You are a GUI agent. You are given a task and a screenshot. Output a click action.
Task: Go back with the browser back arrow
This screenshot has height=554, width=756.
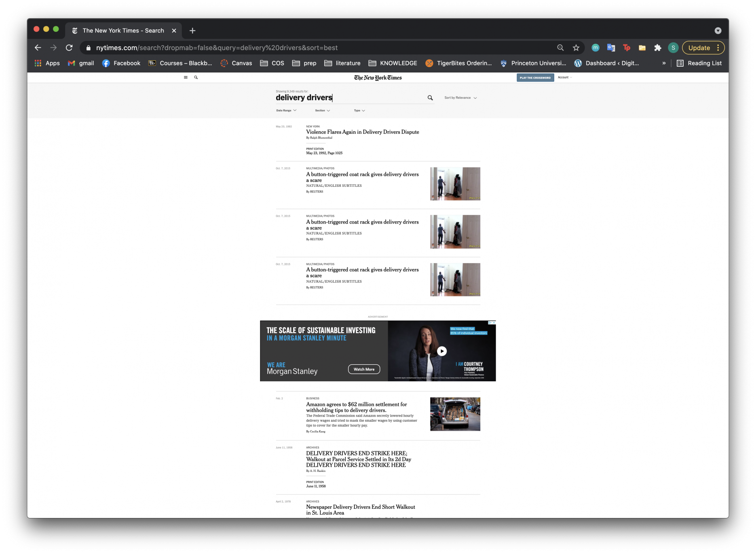[38, 48]
